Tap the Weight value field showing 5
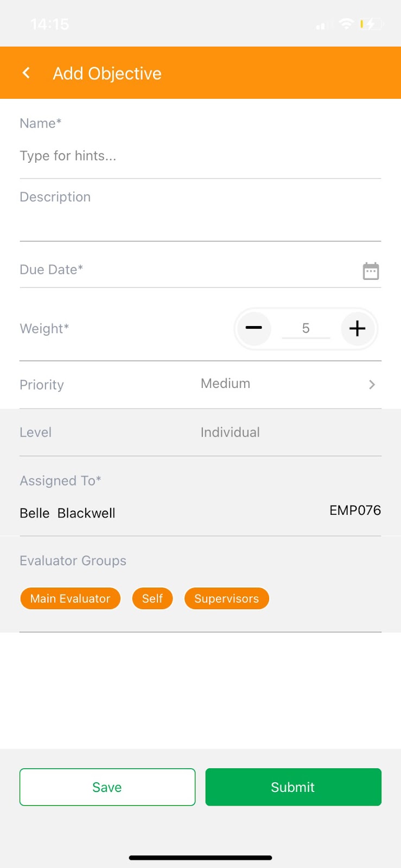 pyautogui.click(x=305, y=328)
